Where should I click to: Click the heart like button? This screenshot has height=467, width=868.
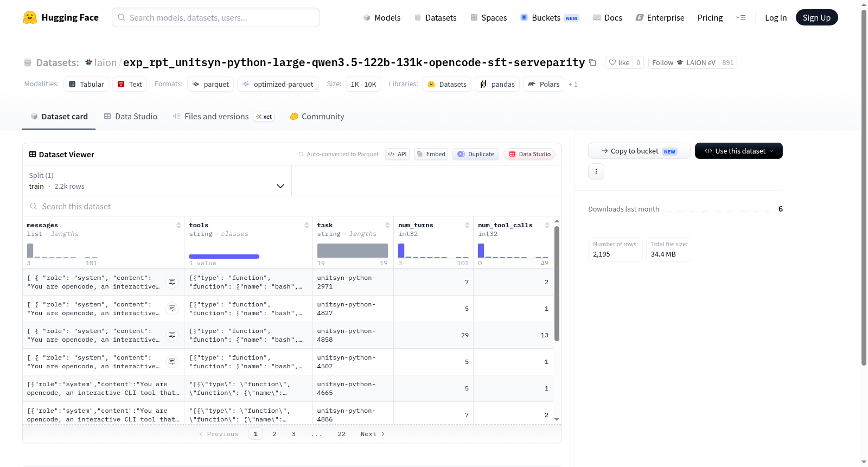[x=619, y=62]
